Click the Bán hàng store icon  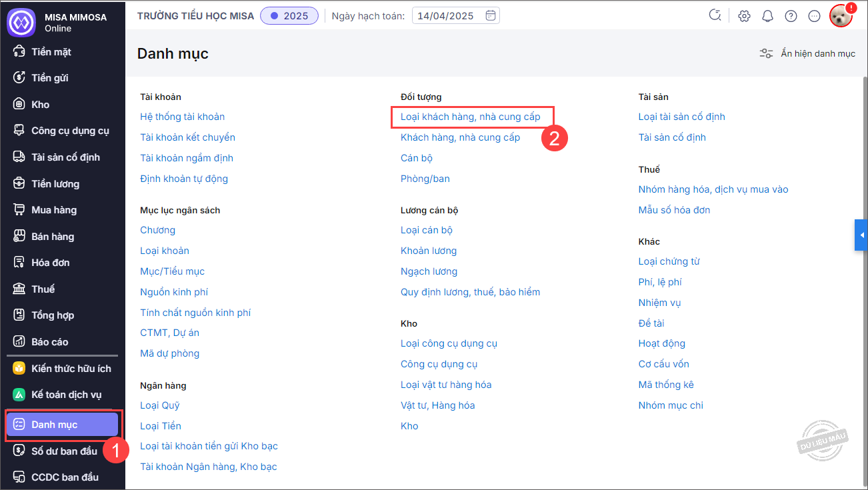(19, 237)
